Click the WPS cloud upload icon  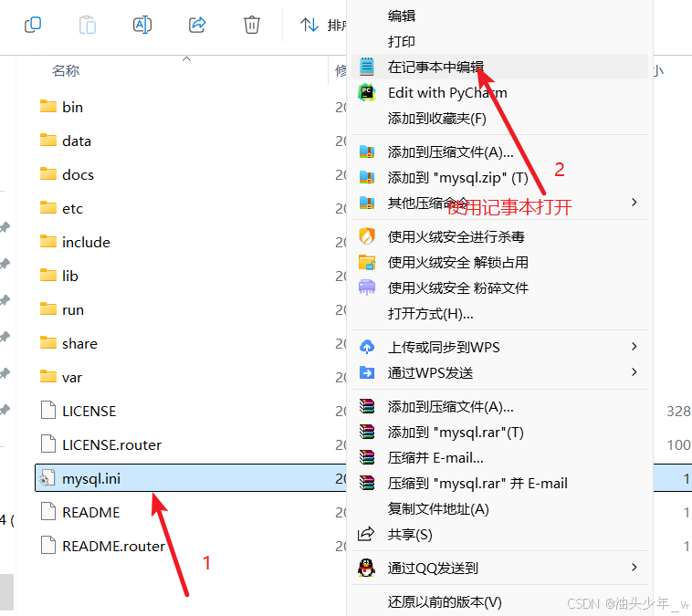[367, 347]
